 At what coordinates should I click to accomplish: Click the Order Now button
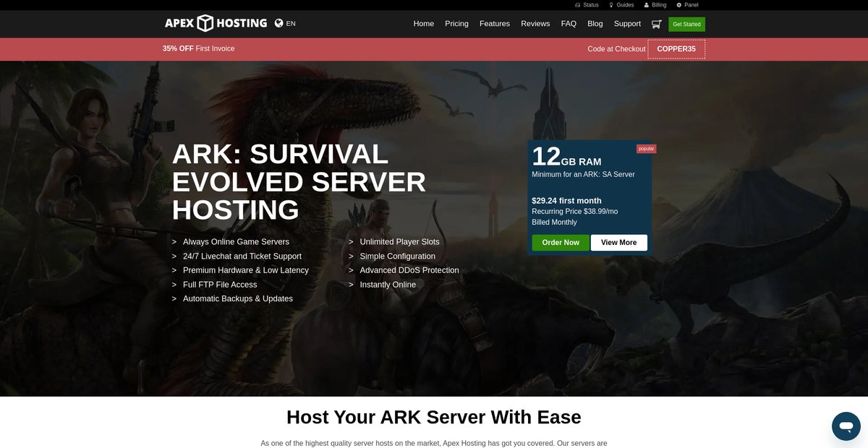[x=561, y=243]
